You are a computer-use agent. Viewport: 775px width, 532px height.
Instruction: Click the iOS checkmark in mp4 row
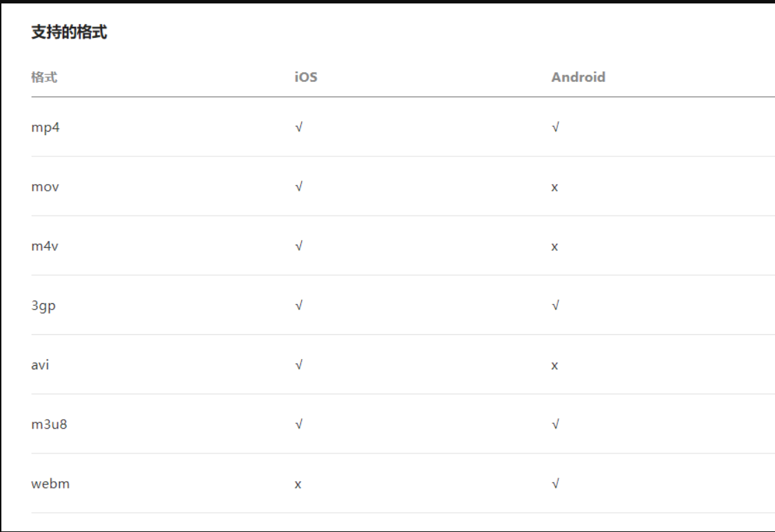point(298,127)
